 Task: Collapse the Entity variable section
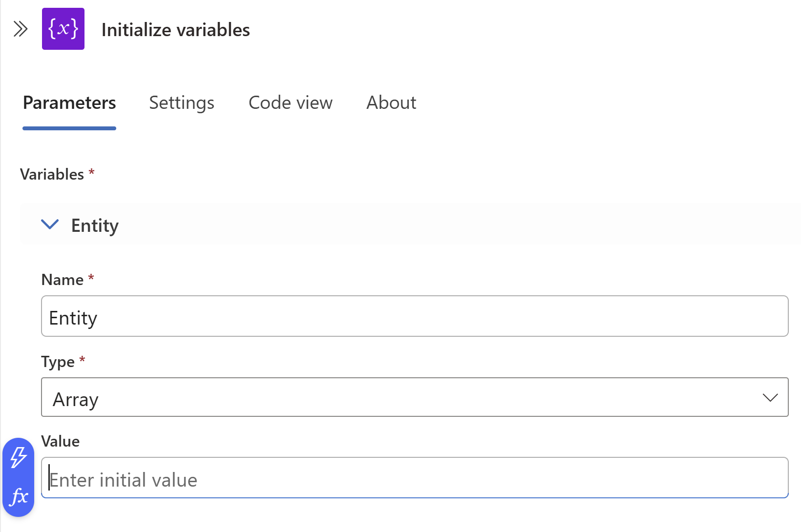pos(50,225)
